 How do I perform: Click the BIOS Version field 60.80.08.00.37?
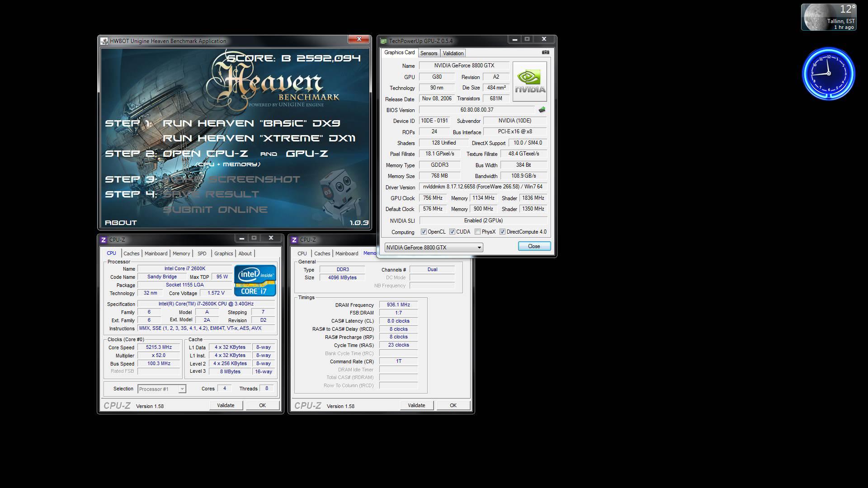coord(477,110)
